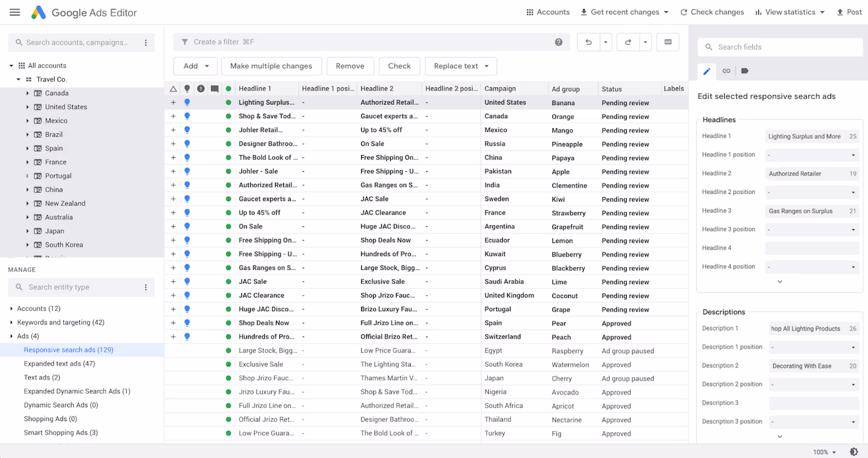This screenshot has height=458, width=868.
Task: Collapse the All accounts tree
Action: tap(11, 66)
